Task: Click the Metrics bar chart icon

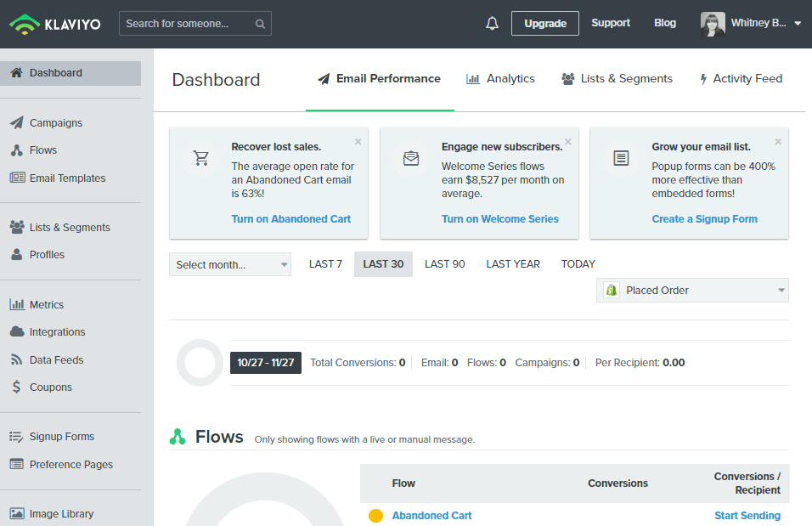Action: (16, 305)
